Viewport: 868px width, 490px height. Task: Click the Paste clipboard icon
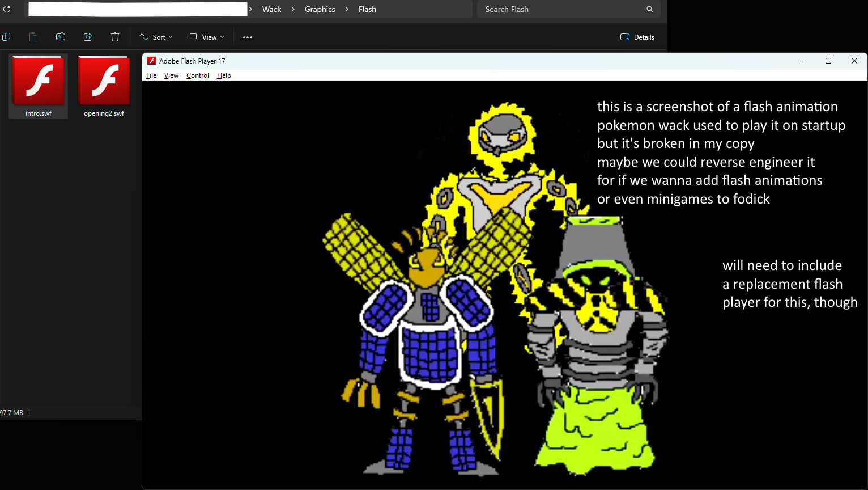33,37
